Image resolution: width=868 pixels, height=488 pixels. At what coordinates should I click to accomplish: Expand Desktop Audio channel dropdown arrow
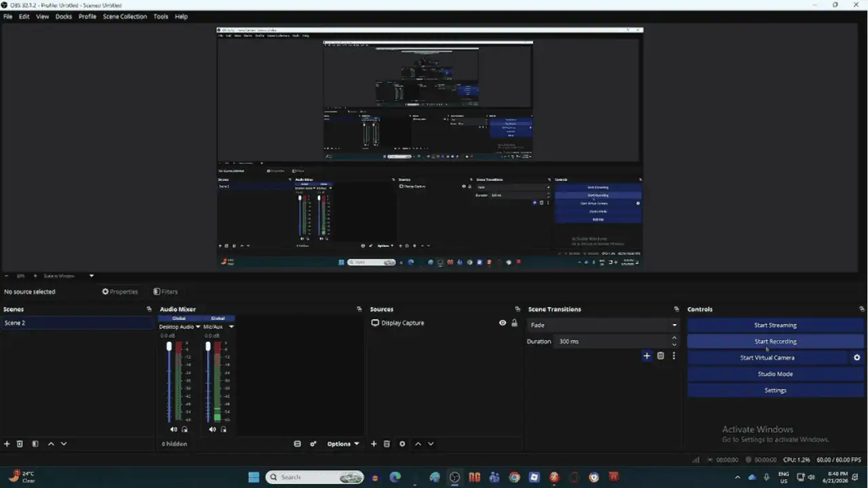coord(198,327)
